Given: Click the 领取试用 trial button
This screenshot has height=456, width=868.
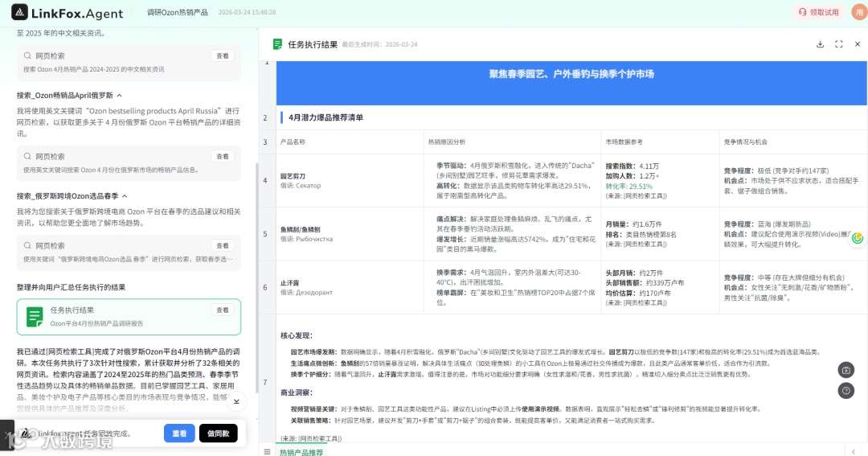Looking at the screenshot, I should pos(819,12).
